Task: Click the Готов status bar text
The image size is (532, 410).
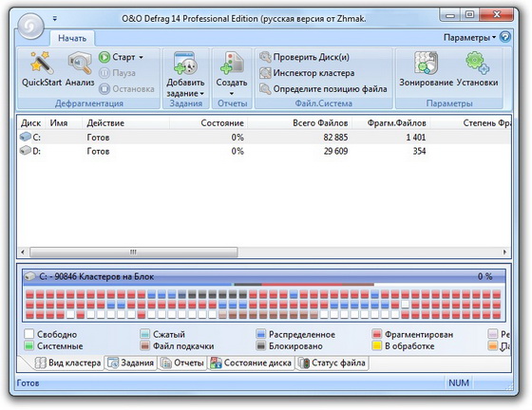Action: coord(28,383)
